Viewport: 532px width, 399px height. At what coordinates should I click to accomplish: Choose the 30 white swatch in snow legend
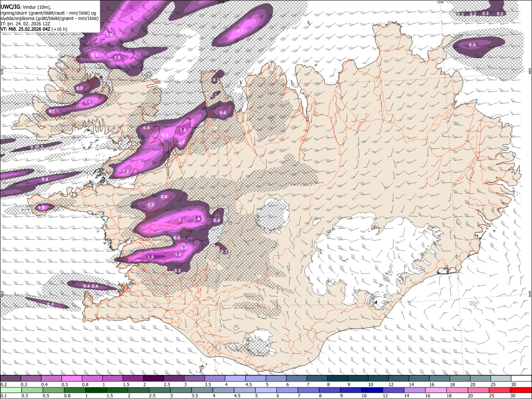click(x=522, y=379)
